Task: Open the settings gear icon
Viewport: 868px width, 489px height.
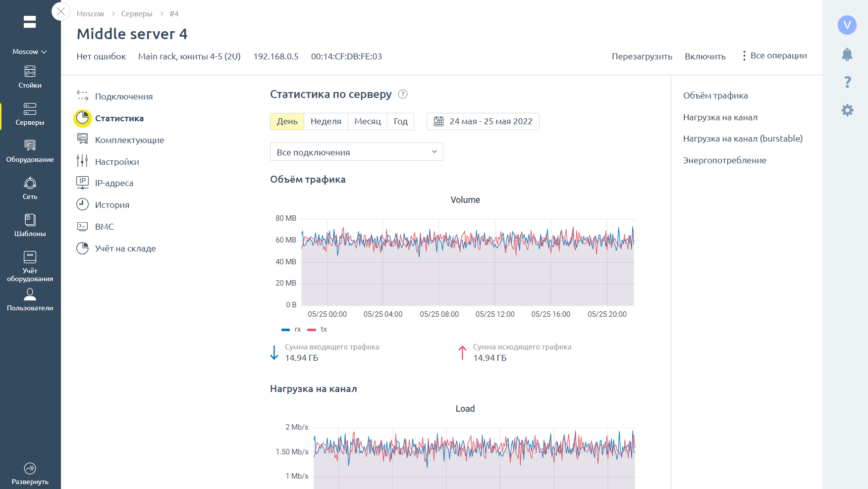Action: [x=847, y=110]
